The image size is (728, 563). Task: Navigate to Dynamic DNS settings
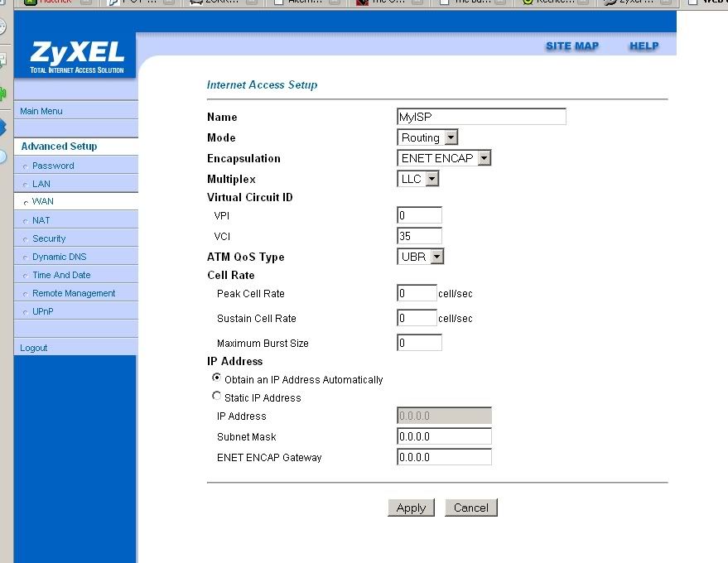pos(59,257)
